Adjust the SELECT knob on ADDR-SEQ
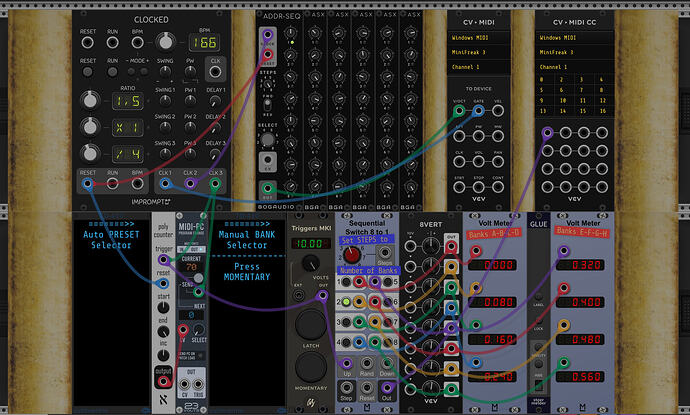 click(267, 140)
